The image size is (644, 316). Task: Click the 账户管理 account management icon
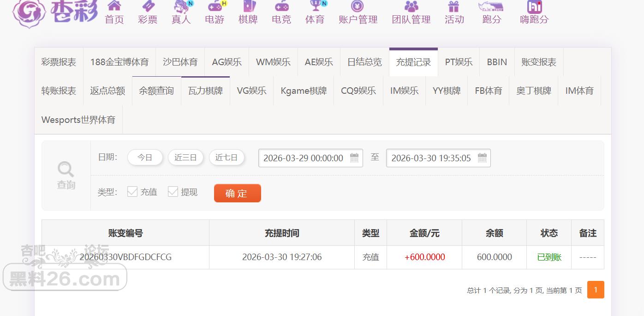[x=358, y=12]
